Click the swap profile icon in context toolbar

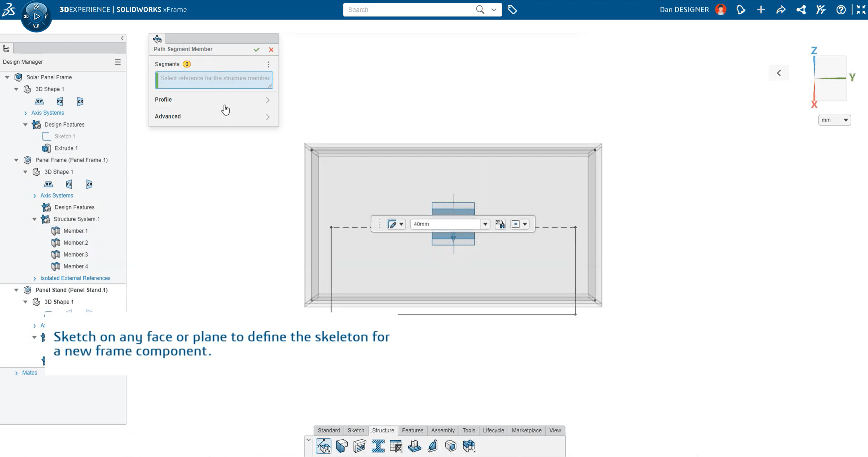500,224
